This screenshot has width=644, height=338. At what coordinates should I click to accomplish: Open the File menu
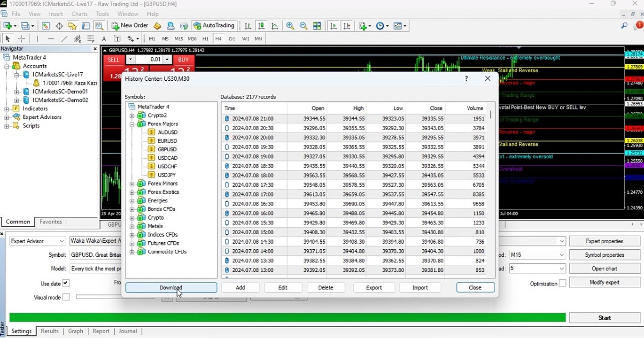[x=16, y=14]
